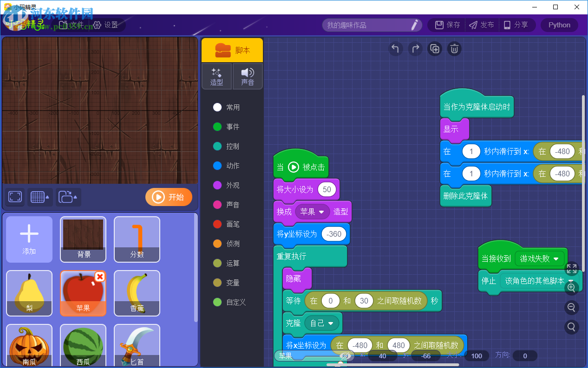Delete the 苹果 sprite with red X
588x368 pixels.
coord(99,277)
